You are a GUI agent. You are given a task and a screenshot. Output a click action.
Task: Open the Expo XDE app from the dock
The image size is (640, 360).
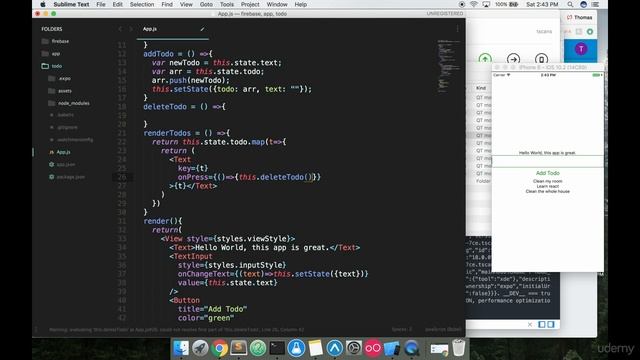click(335, 348)
